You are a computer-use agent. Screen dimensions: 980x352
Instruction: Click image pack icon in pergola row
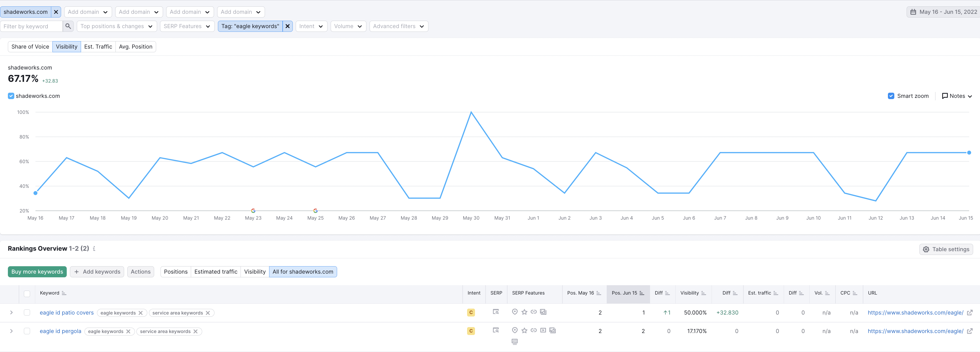pyautogui.click(x=553, y=330)
